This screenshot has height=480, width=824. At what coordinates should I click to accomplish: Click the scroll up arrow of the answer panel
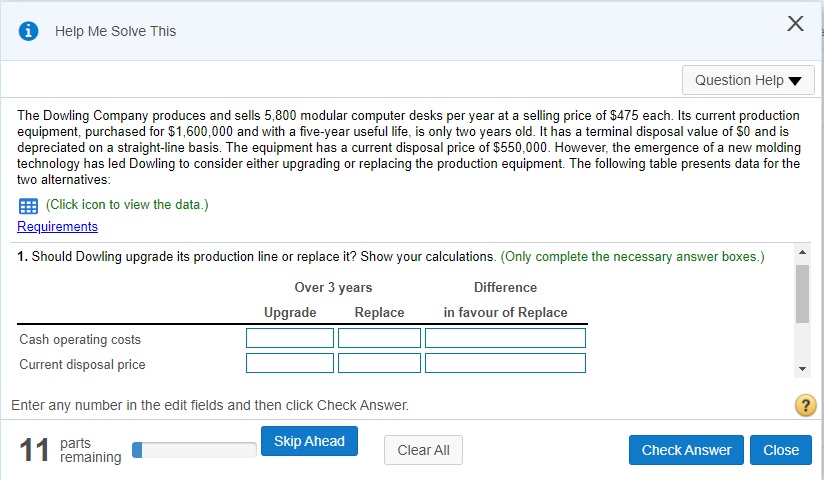pos(802,253)
